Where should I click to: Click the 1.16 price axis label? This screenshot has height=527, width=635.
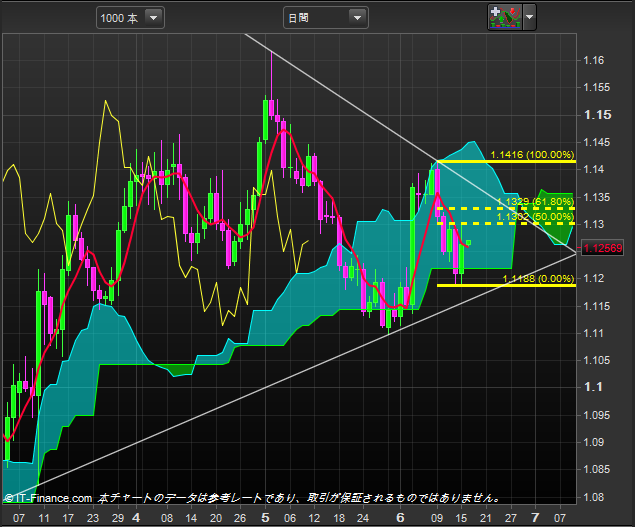click(594, 60)
